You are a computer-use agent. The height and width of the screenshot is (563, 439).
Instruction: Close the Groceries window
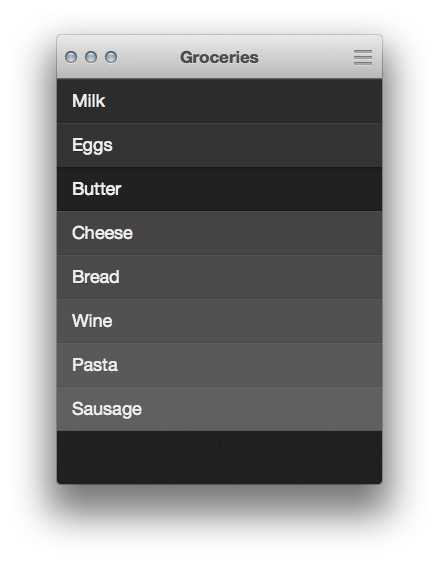tap(71, 57)
